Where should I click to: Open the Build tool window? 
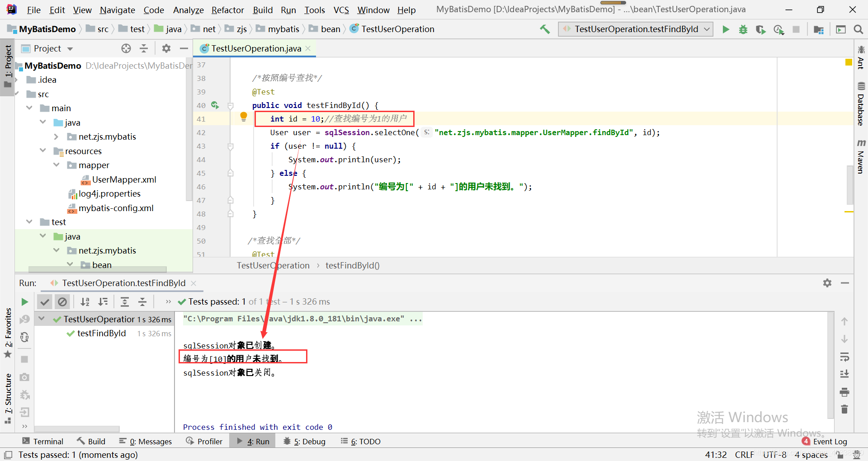(91, 442)
